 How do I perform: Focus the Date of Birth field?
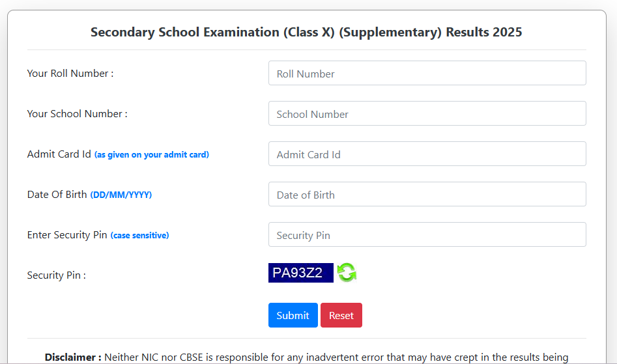[x=427, y=194]
